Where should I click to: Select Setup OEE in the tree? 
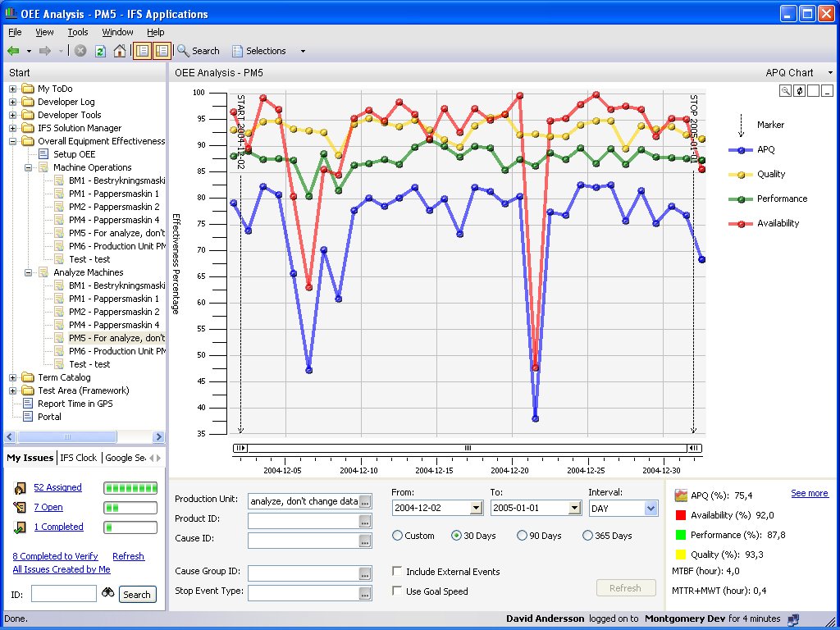point(74,154)
